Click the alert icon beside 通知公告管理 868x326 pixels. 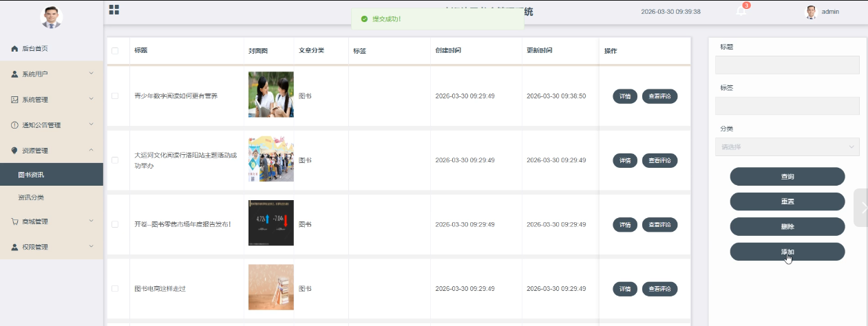tap(14, 125)
